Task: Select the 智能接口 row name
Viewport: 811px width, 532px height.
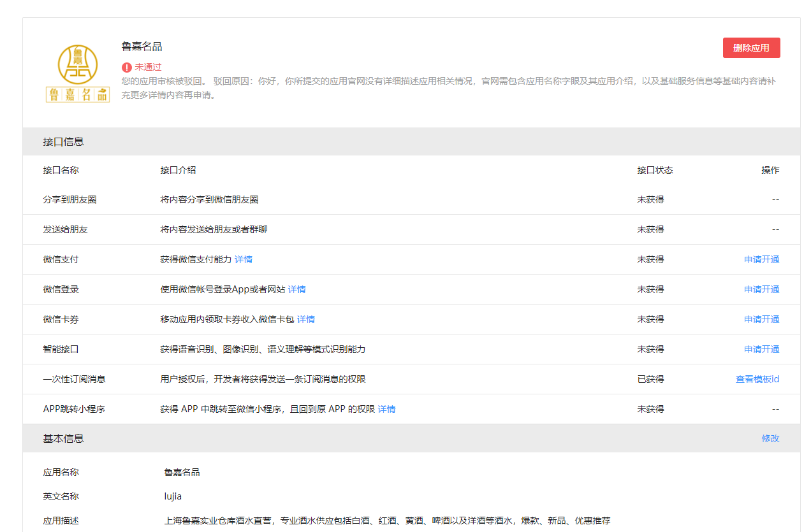Action: pyautogui.click(x=61, y=349)
